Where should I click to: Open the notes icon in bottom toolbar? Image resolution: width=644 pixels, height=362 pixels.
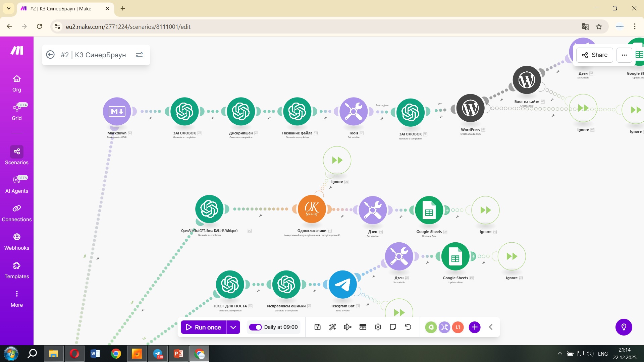coord(393,327)
